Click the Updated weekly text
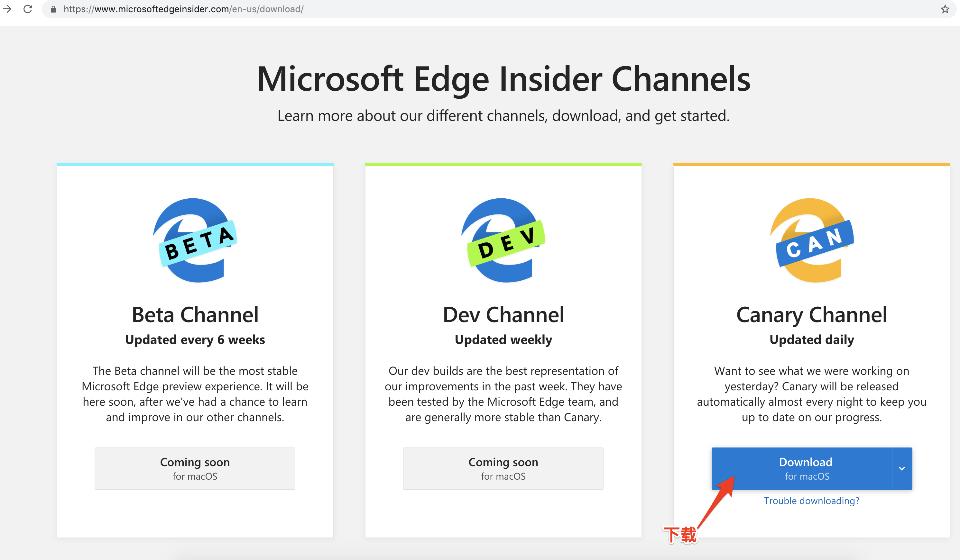The image size is (960, 560). click(503, 339)
